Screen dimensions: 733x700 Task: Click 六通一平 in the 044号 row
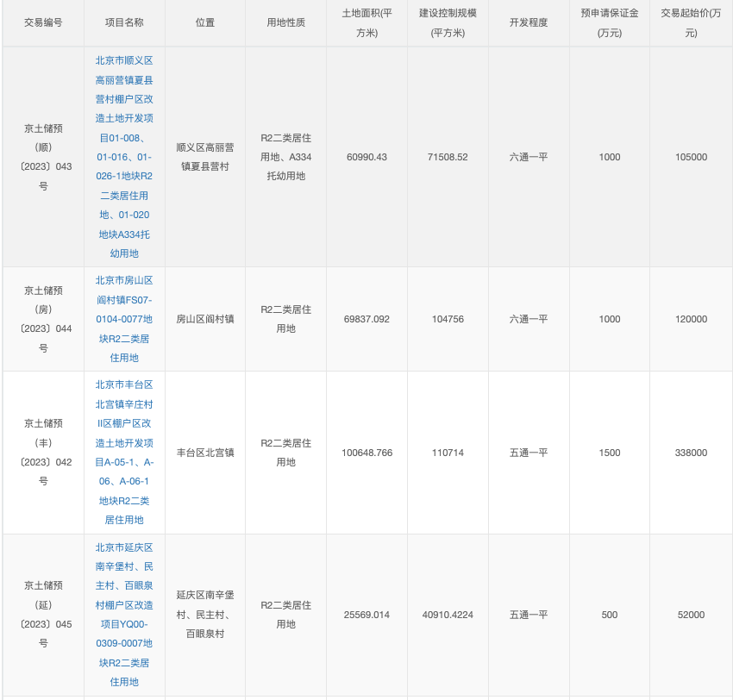click(529, 319)
